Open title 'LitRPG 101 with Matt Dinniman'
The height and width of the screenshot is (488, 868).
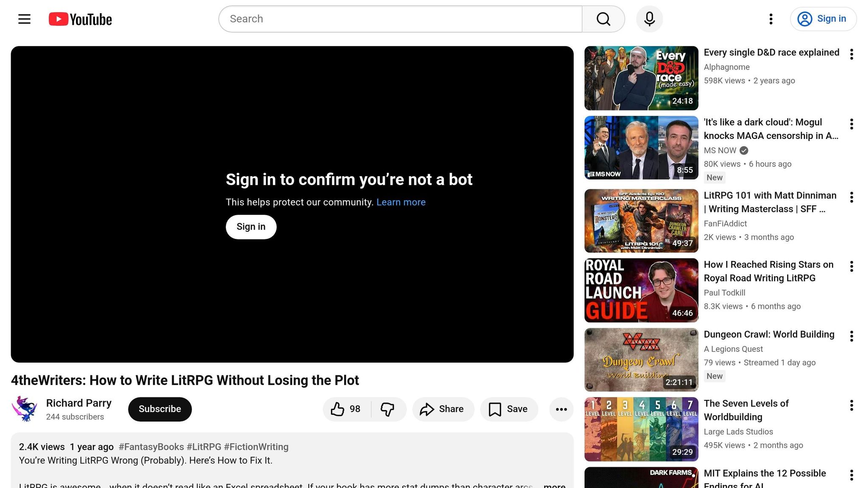pyautogui.click(x=770, y=202)
